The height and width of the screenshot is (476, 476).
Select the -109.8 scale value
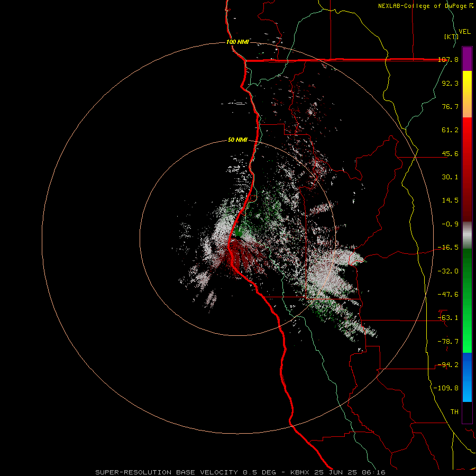(x=446, y=388)
